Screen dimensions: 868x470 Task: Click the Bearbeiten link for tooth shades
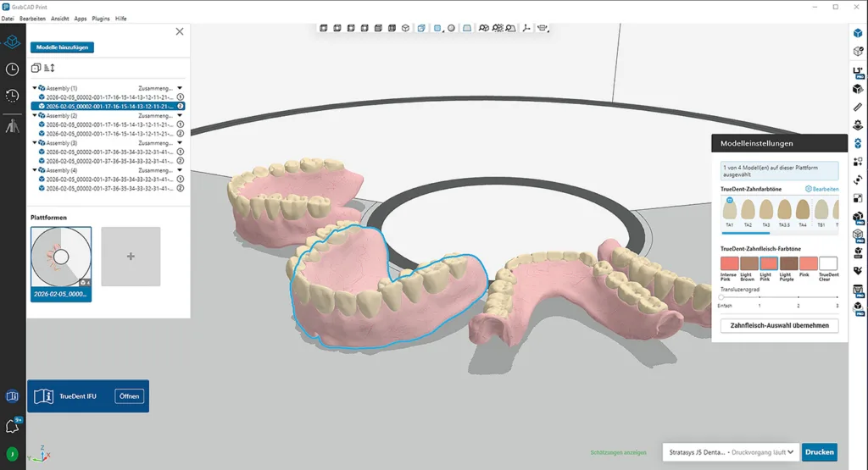click(822, 189)
